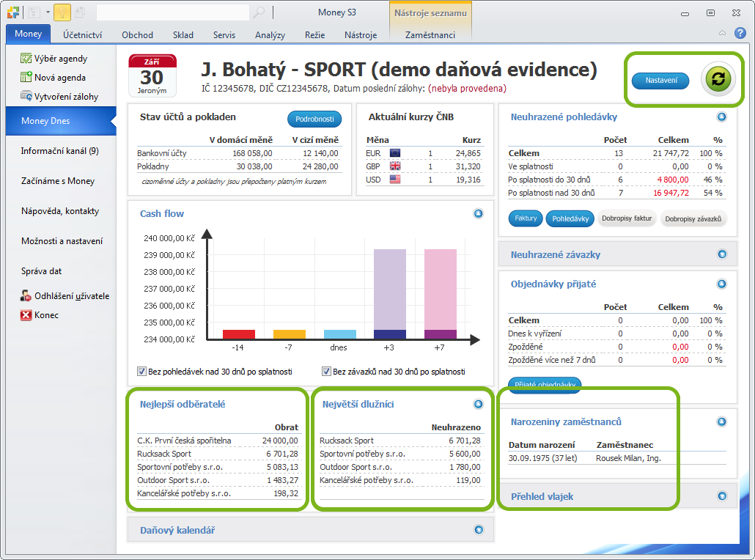
Task: Click the purple +3 cash flow bar
Action: click(x=389, y=294)
